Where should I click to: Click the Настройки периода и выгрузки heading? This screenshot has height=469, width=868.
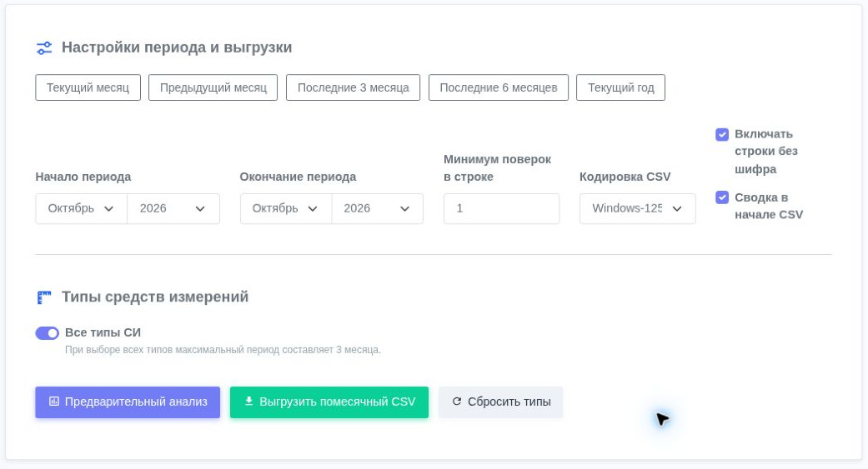[177, 47]
